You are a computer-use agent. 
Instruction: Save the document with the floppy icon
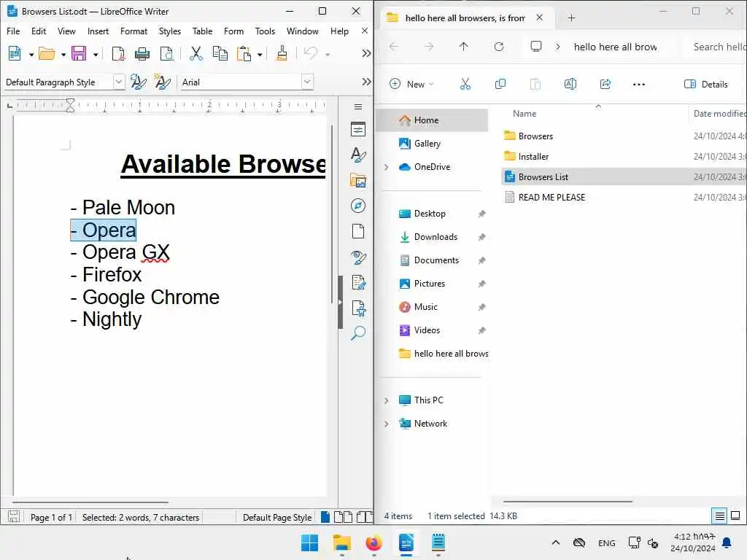[x=79, y=53]
